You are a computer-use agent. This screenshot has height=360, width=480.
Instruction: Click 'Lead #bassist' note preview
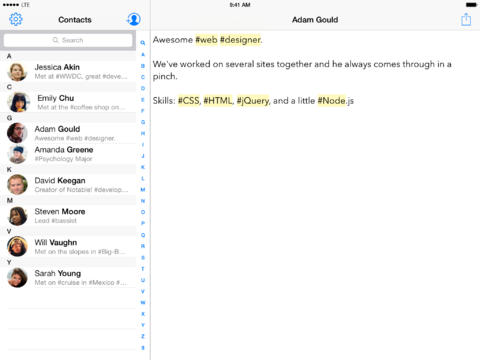55,221
